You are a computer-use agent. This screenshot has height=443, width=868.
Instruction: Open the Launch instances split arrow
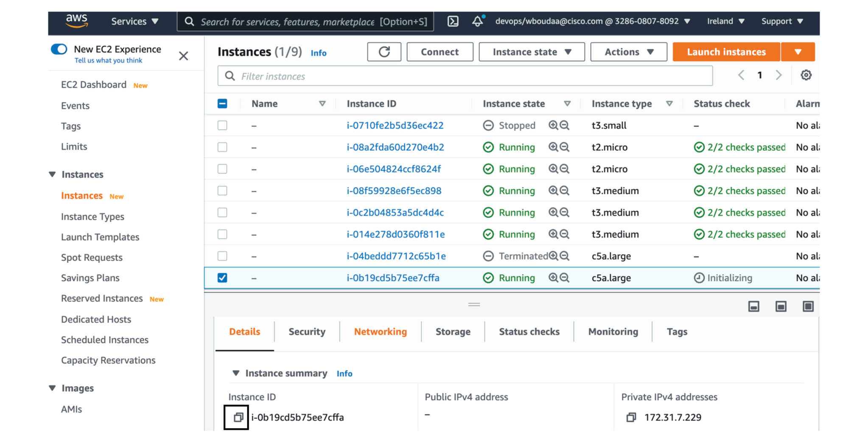(x=798, y=52)
